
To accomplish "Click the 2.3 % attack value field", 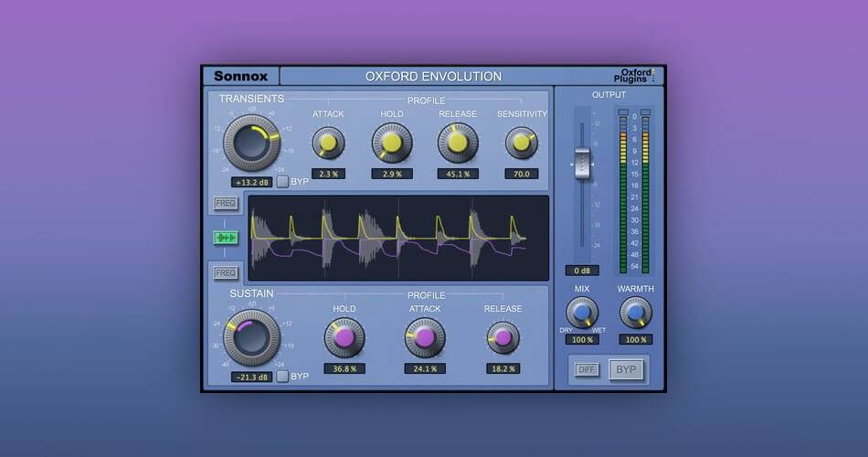I will click(328, 174).
